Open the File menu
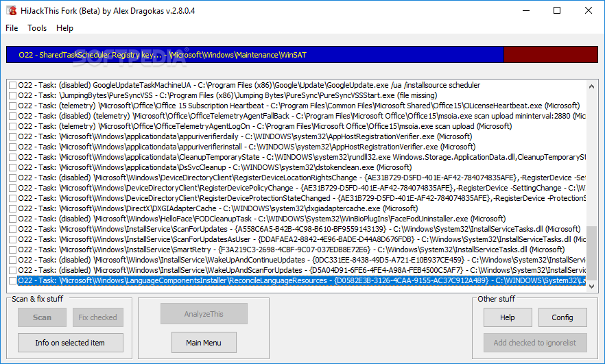Image resolution: width=605 pixels, height=364 pixels. pos(12,28)
